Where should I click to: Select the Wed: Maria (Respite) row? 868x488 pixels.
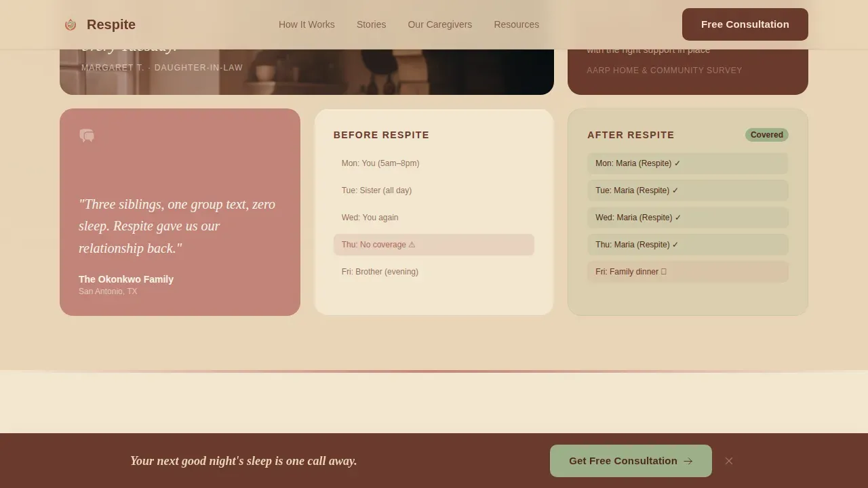tap(688, 218)
